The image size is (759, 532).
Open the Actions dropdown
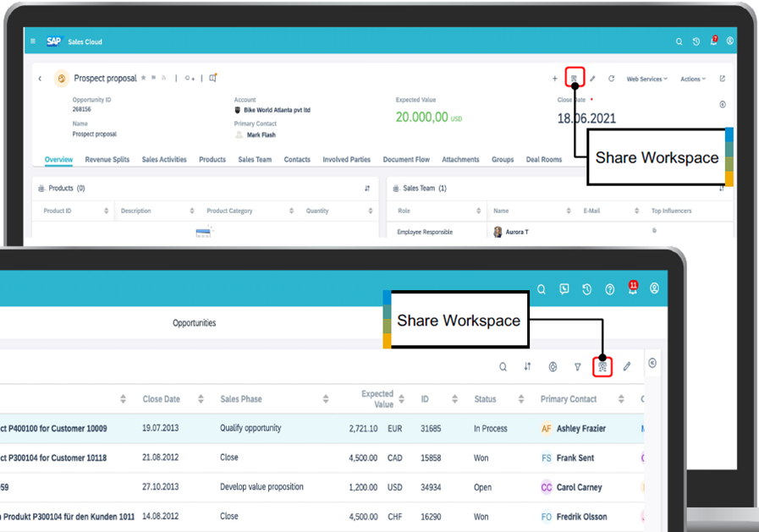point(693,79)
